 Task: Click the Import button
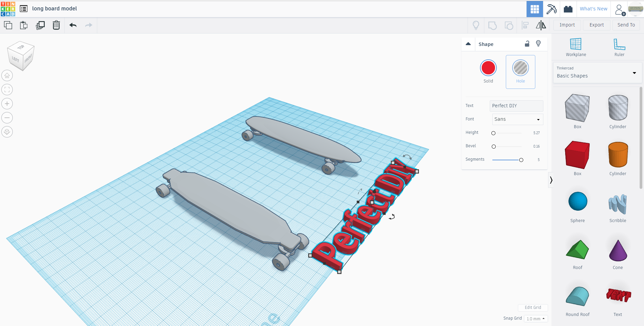567,25
